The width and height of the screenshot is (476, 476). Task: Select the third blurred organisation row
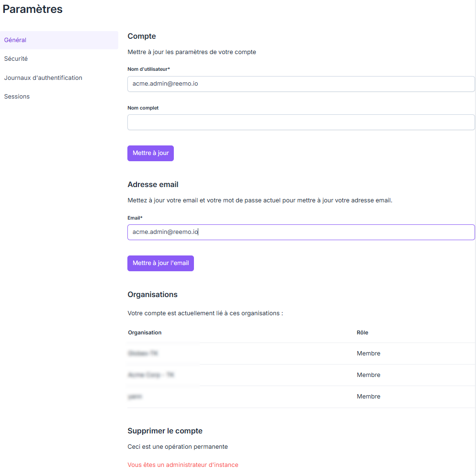(x=301, y=397)
